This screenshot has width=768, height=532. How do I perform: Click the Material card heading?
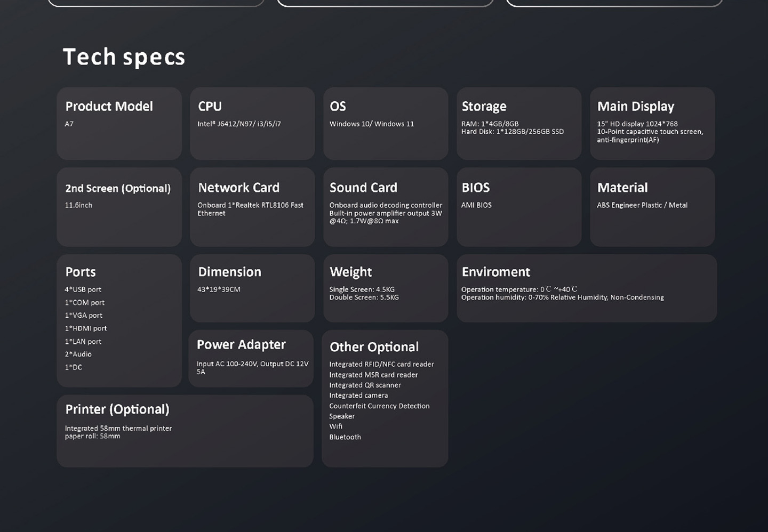[622, 188]
